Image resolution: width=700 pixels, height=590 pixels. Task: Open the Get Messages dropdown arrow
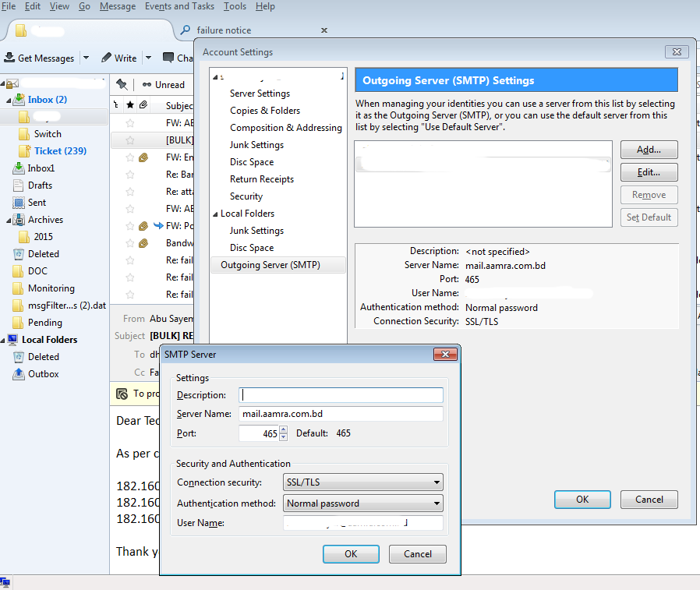click(87, 58)
